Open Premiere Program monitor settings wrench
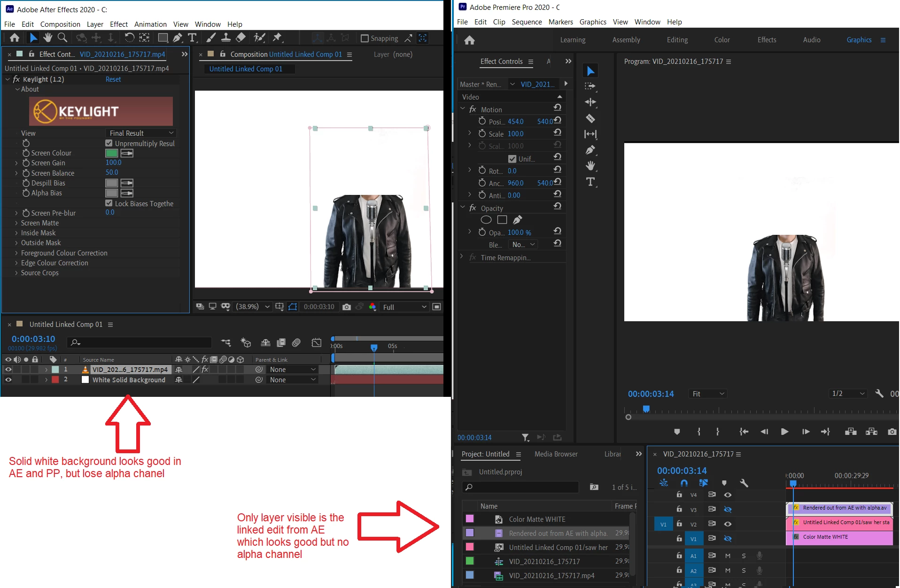 (879, 394)
